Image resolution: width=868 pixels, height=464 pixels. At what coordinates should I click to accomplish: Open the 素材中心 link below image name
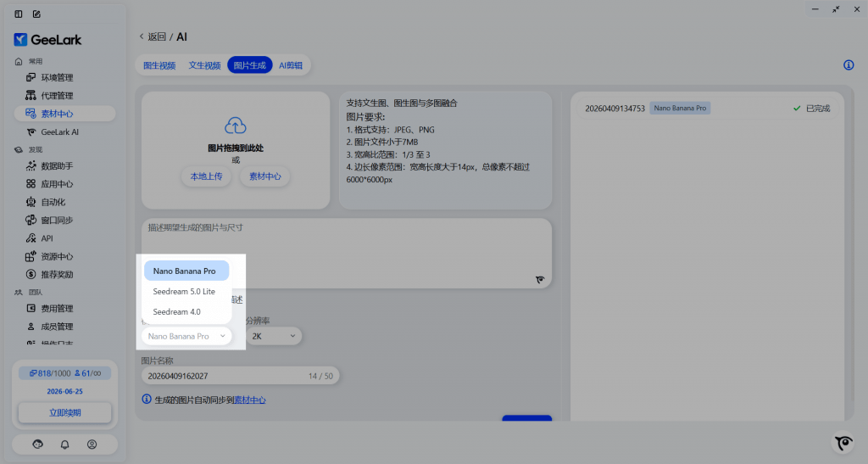[249, 400]
